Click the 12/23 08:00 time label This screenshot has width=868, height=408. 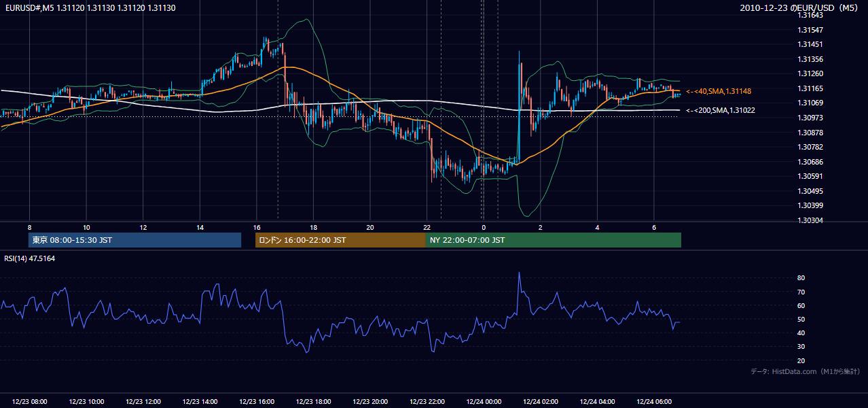pyautogui.click(x=30, y=402)
